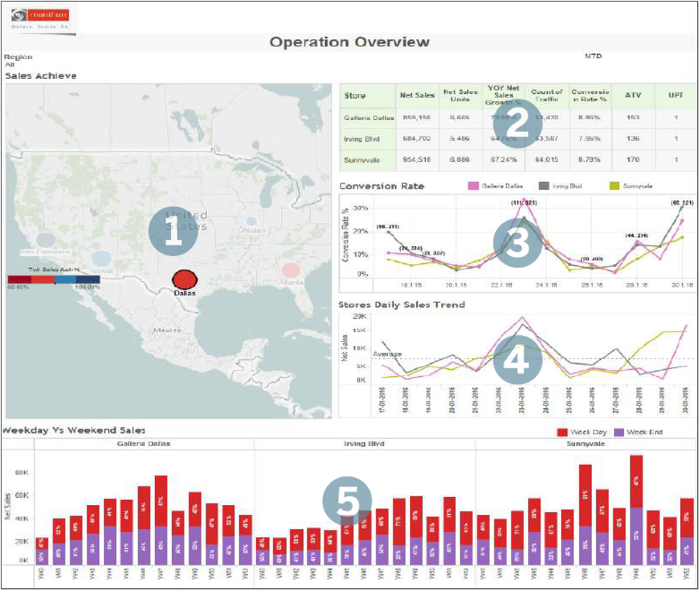Sort by the Net Sales column header
This screenshot has width=700, height=591.
(x=416, y=94)
